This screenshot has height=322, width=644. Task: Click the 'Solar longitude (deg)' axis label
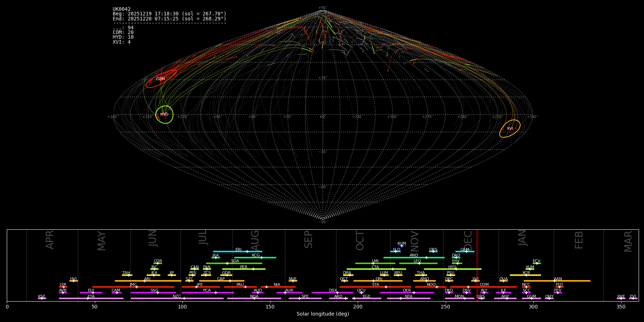[323, 314]
